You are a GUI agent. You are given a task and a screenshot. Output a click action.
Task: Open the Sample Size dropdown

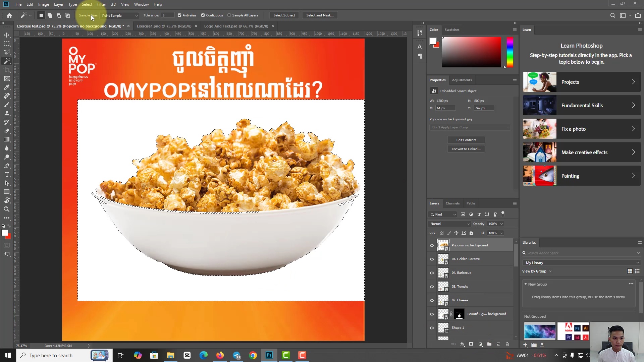[120, 15]
